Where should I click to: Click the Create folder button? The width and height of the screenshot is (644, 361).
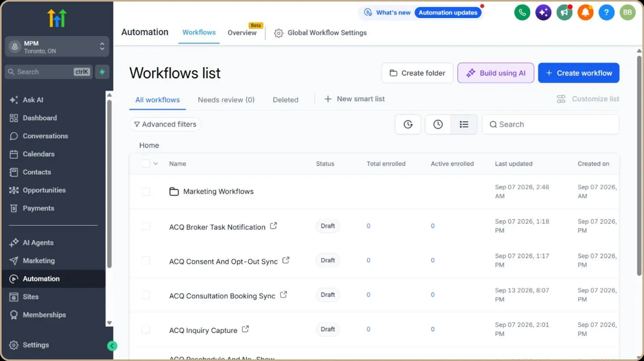point(417,73)
